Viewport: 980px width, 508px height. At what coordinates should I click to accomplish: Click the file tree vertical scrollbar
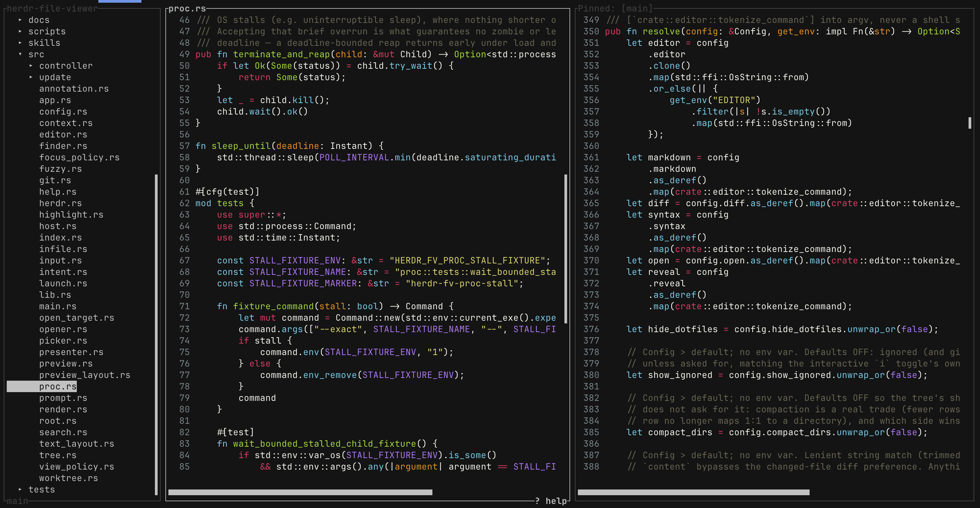point(156,335)
